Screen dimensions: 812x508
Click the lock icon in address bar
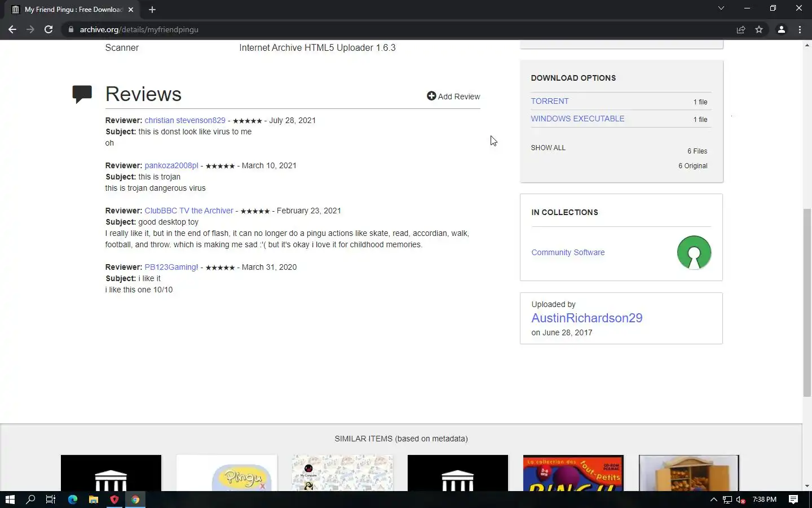[70, 29]
